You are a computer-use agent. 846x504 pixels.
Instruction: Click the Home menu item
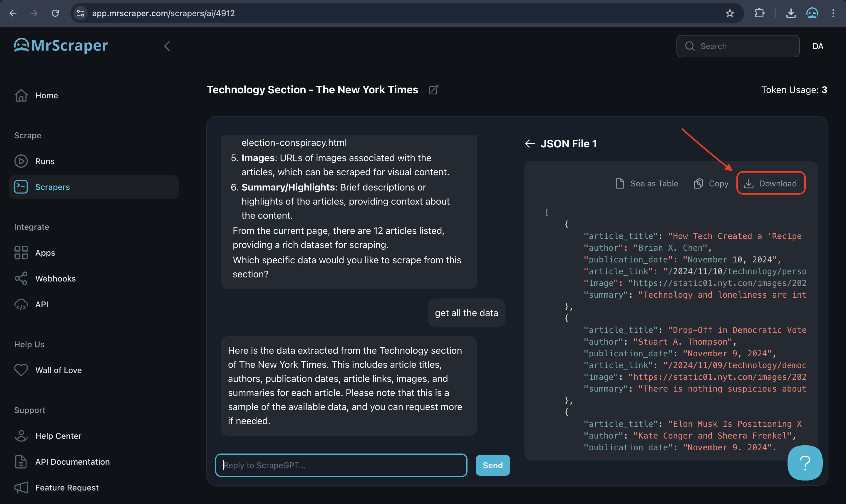click(x=46, y=95)
